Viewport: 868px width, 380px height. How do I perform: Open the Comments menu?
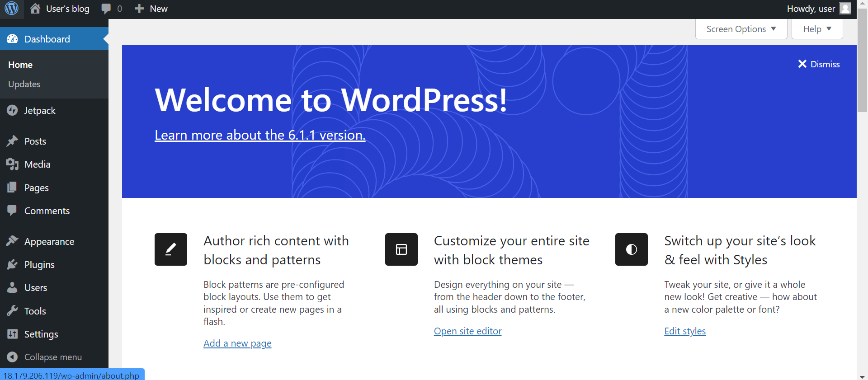(x=54, y=211)
